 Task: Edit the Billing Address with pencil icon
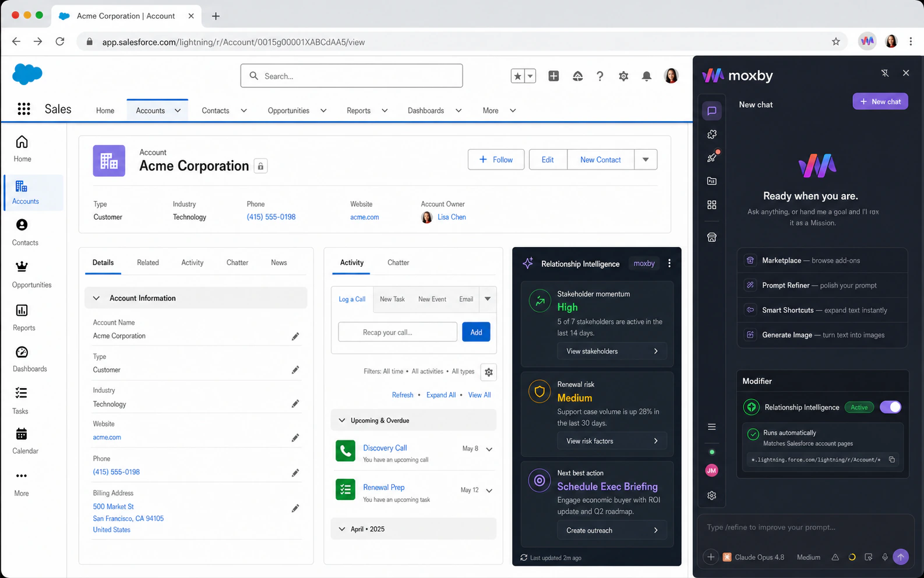[295, 509]
